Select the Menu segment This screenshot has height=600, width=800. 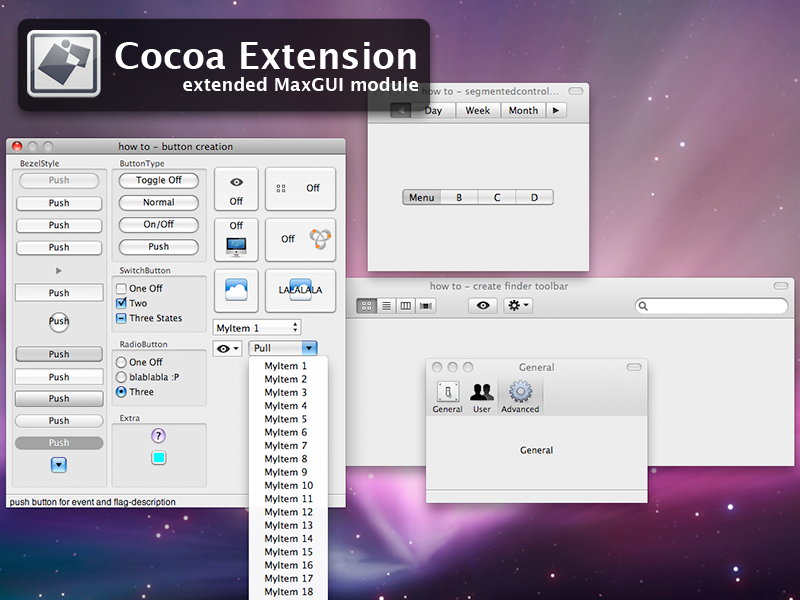[x=421, y=197]
